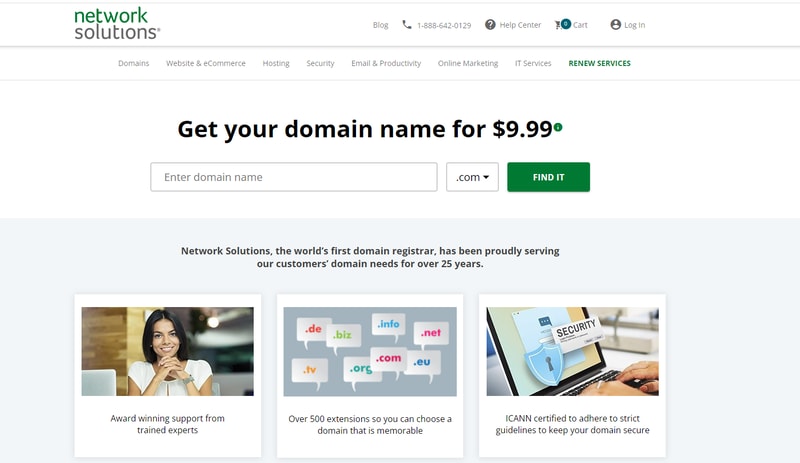Click the green info dot after $9.99
The image size is (800, 463).
tap(558, 127)
